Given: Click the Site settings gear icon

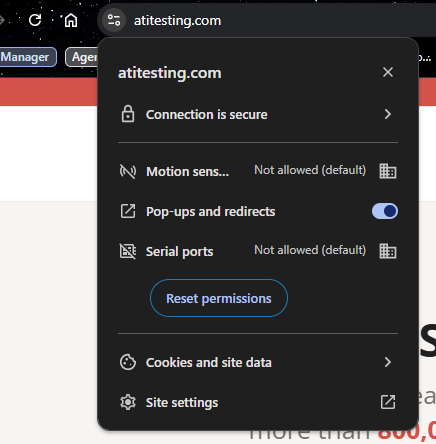Looking at the screenshot, I should (x=128, y=402).
